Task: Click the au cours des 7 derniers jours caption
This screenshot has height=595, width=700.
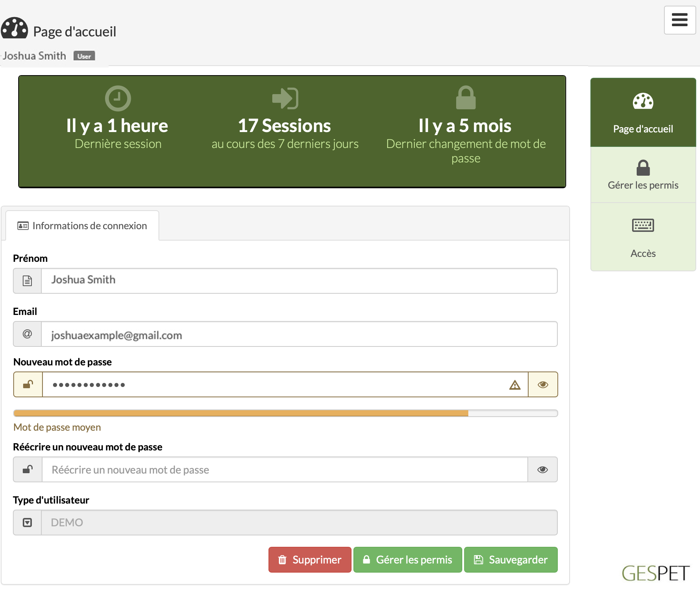Action: [285, 144]
